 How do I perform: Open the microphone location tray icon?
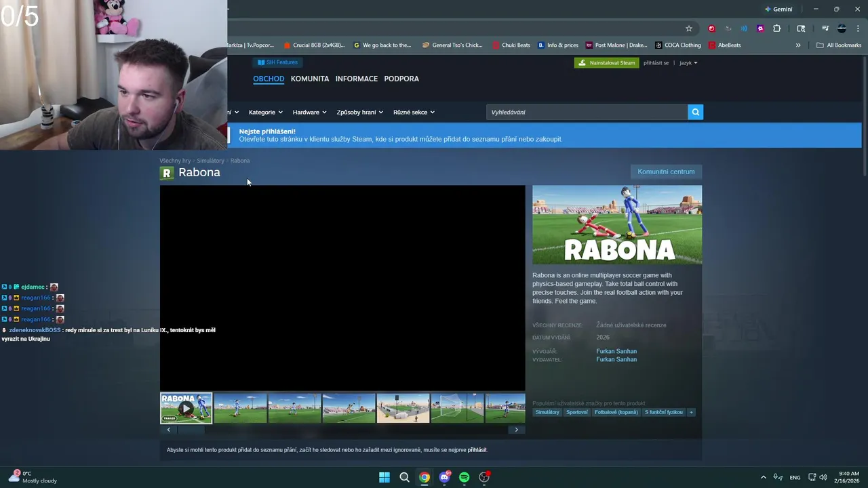point(778,477)
